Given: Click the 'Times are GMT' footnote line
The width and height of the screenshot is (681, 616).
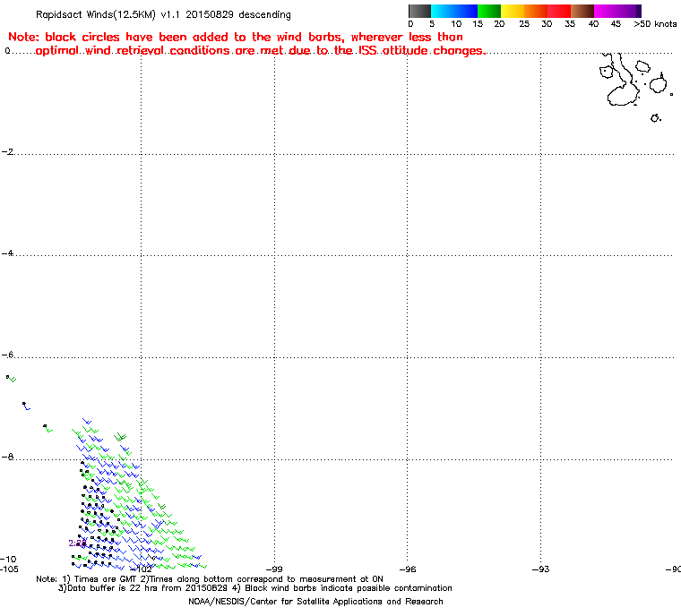Looking at the screenshot, I should (210, 578).
